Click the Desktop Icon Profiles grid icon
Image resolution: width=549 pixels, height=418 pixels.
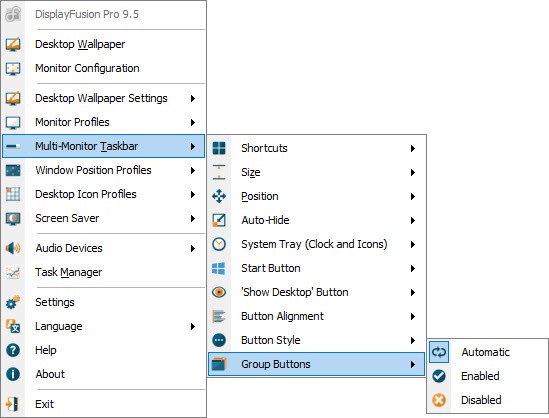(x=13, y=194)
